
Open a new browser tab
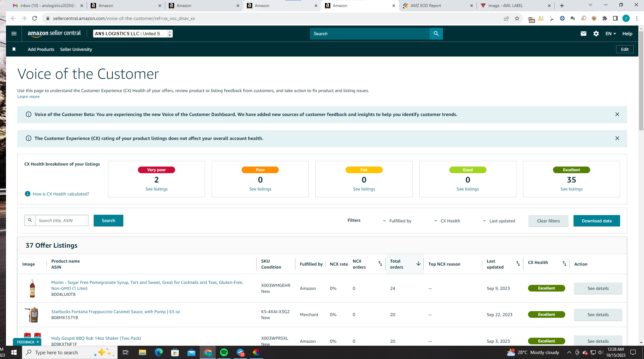point(562,6)
